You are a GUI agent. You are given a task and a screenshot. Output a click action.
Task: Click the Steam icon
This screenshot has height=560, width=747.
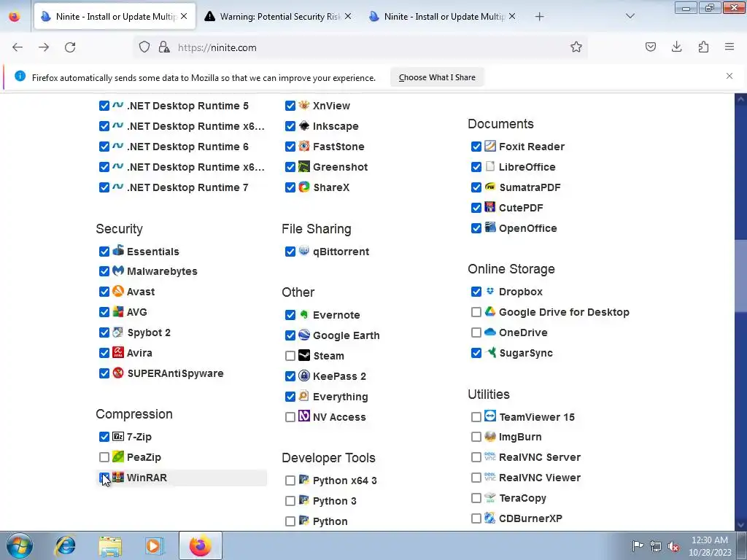click(x=304, y=355)
